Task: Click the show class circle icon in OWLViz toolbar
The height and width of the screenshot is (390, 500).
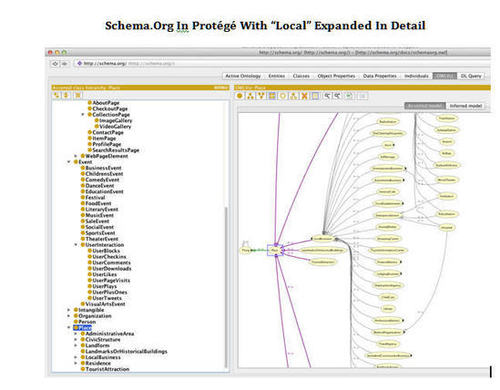Action: coord(239,96)
